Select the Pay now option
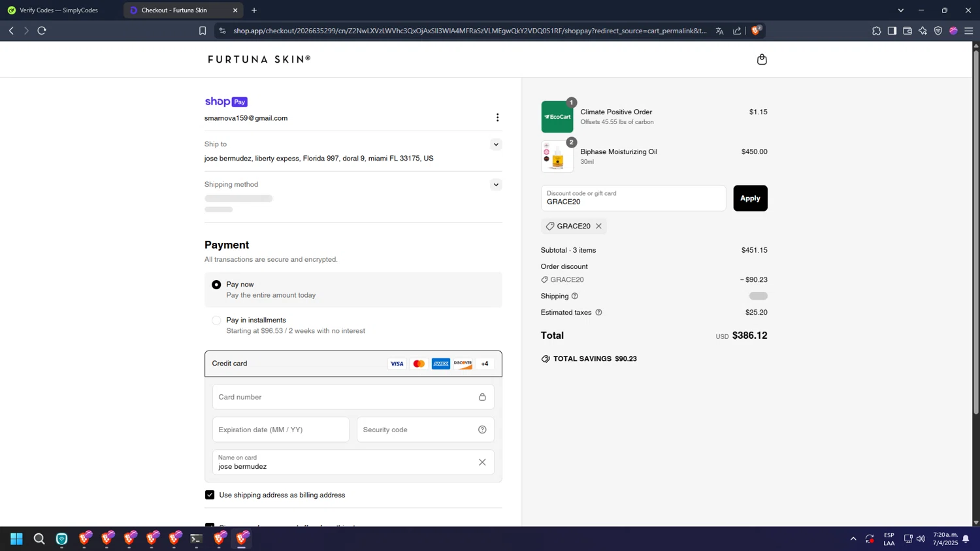This screenshot has width=980, height=551. (216, 285)
